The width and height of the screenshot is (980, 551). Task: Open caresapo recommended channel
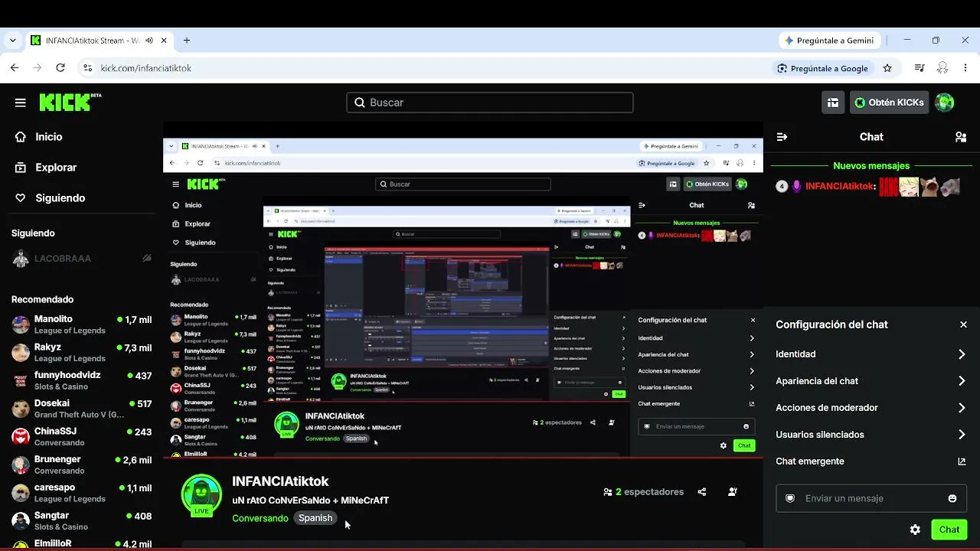[x=81, y=493]
